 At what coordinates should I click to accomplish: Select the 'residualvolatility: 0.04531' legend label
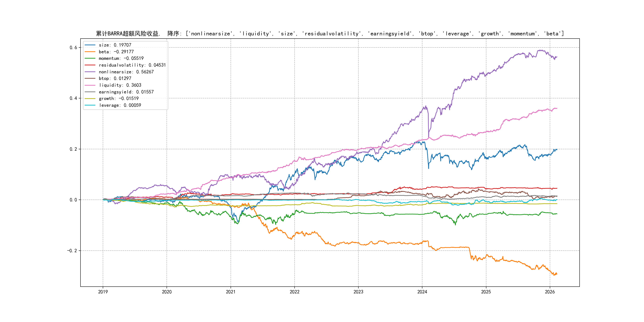(132, 65)
